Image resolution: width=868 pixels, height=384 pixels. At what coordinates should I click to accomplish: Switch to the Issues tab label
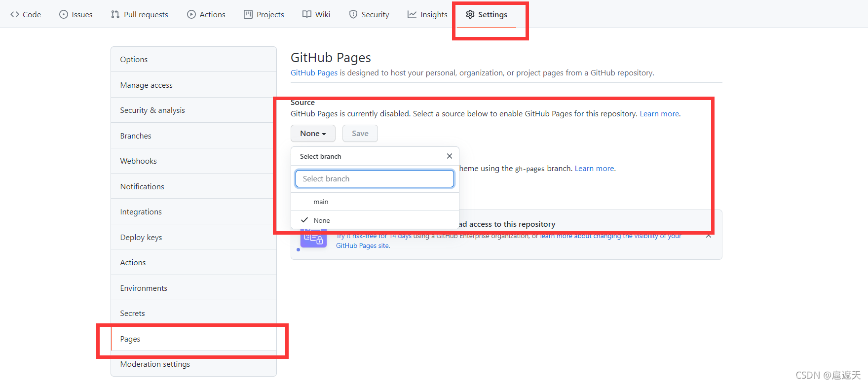click(x=82, y=14)
